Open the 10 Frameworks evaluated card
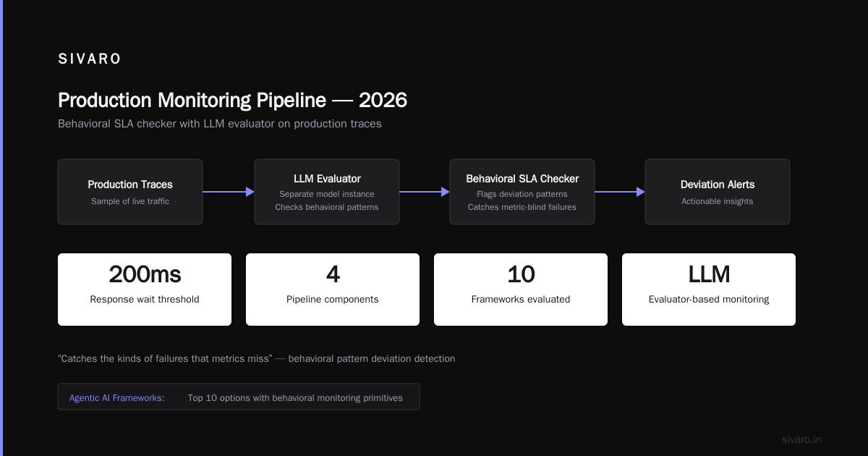Screen dimensions: 868x456 (521, 290)
